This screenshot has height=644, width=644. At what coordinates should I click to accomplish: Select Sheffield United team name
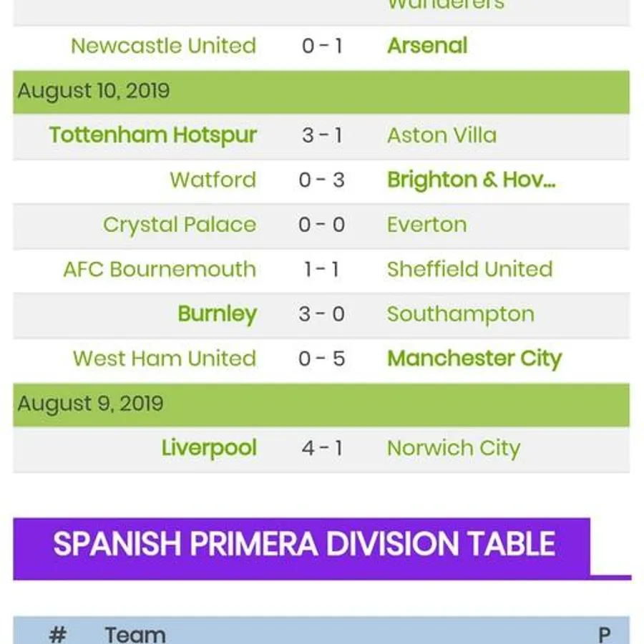click(469, 269)
